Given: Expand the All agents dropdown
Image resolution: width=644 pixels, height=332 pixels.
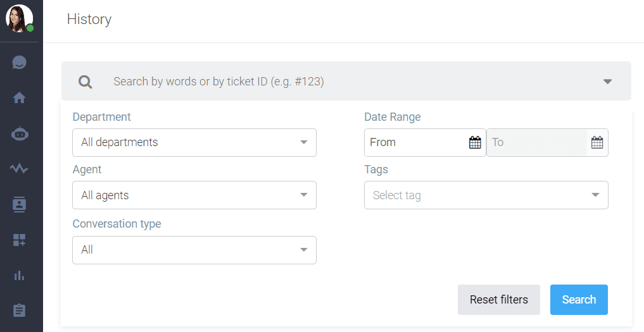Looking at the screenshot, I should [x=194, y=195].
